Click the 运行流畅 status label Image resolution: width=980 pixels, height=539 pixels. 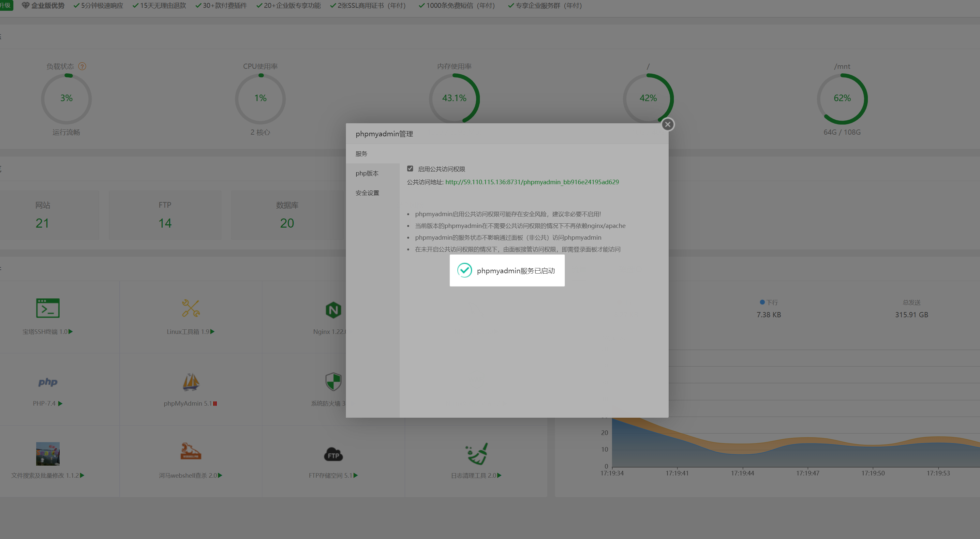tap(66, 132)
